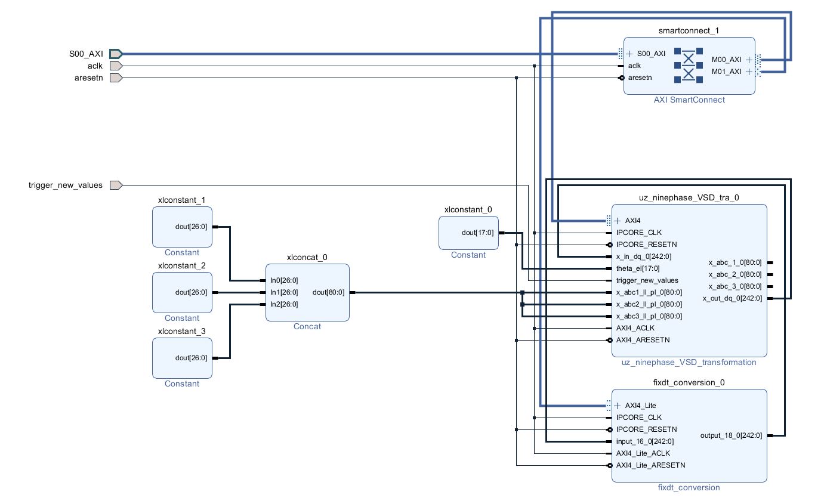824x504 pixels.
Task: Select dout[26:0] pin of xlconstant_1
Action: (x=191, y=227)
